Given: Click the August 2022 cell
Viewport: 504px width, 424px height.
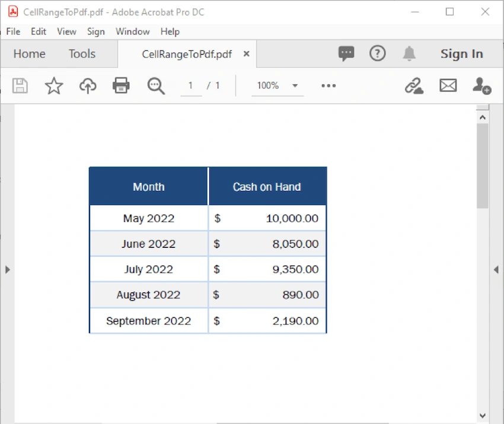Looking at the screenshot, I should [148, 295].
